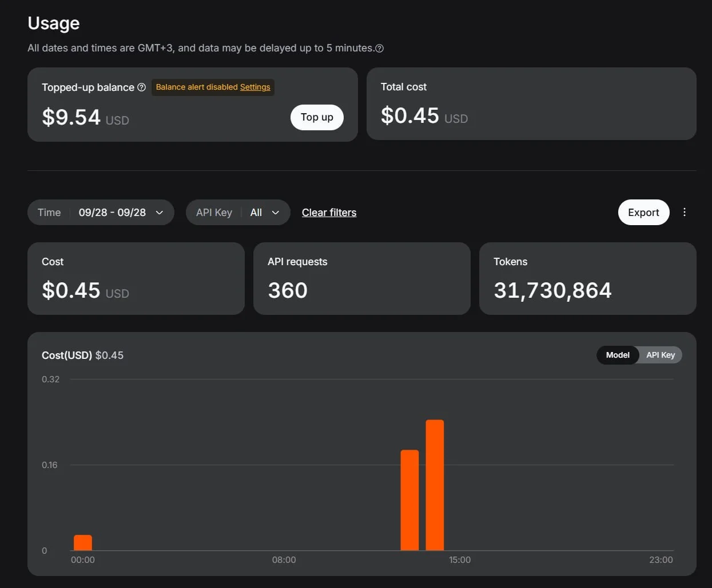
Task: Export the usage data
Action: [643, 212]
